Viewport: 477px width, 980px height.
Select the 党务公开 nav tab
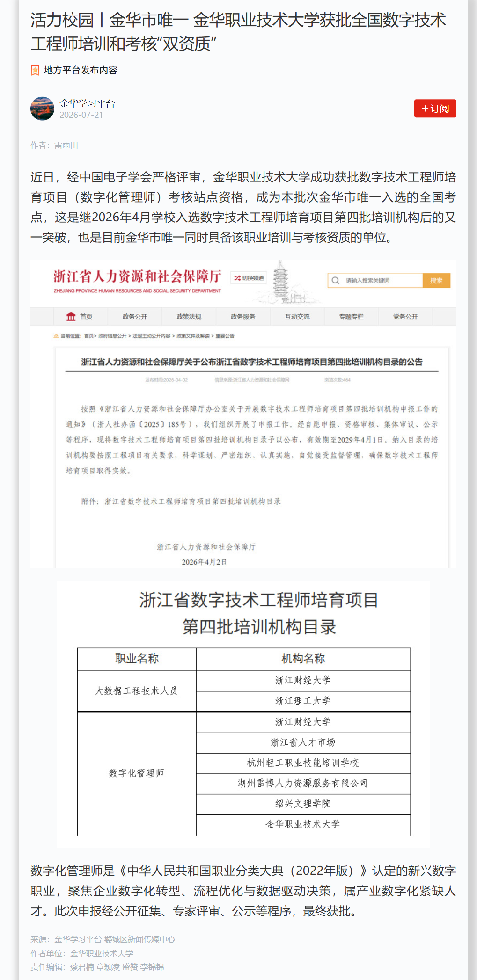tap(405, 317)
